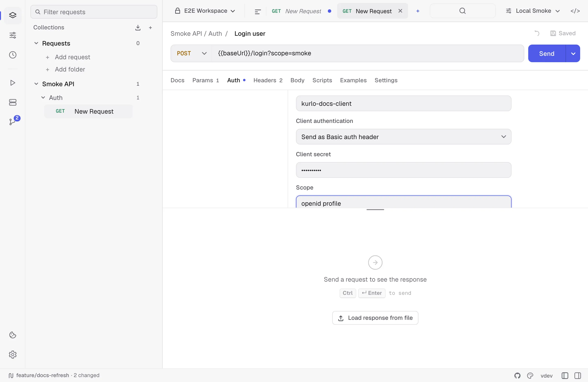Click Add folder in Requests

point(65,69)
